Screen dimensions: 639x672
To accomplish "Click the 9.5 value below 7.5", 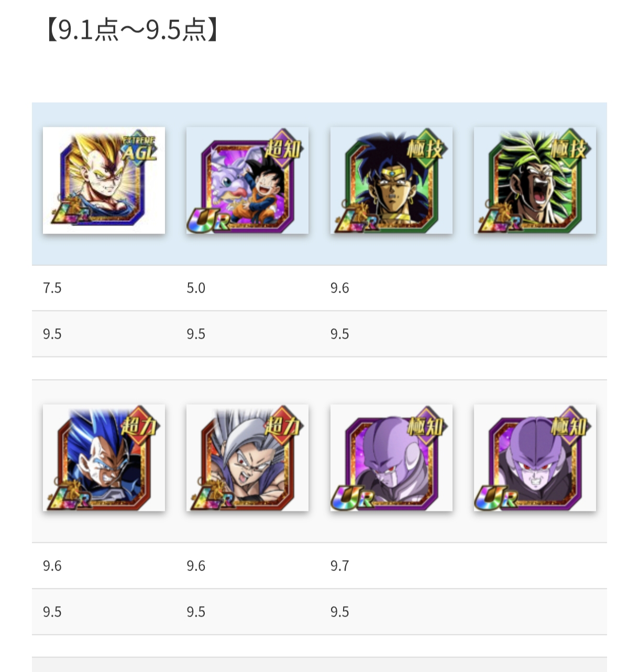I will pyautogui.click(x=52, y=334).
